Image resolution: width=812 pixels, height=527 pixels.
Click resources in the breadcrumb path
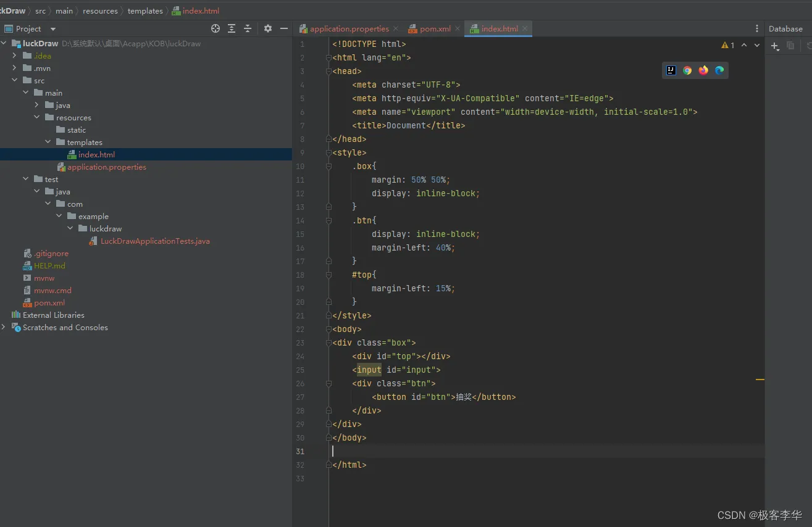[x=100, y=10]
